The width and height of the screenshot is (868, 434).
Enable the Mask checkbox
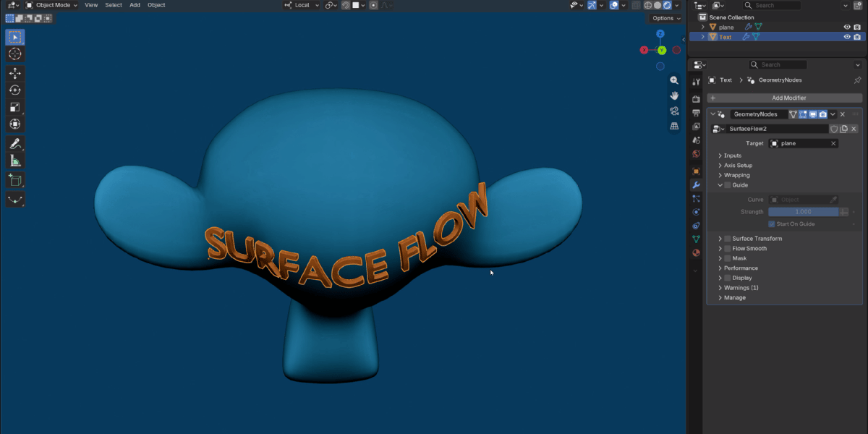(728, 258)
